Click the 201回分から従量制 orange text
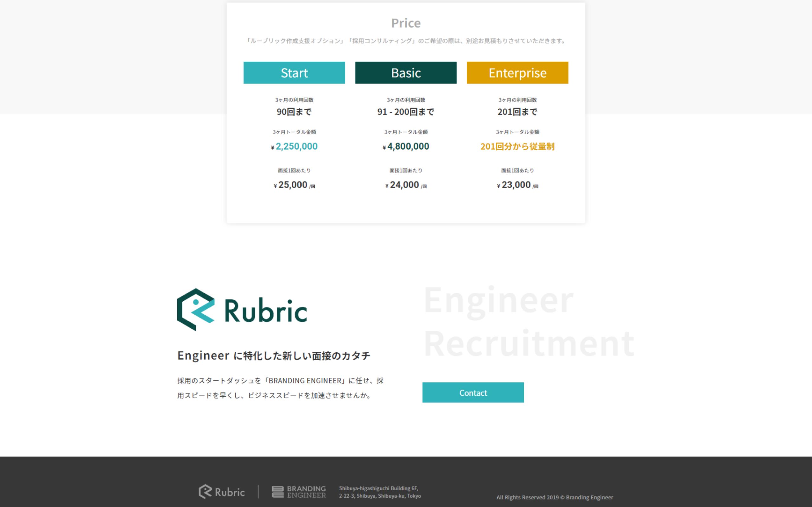This screenshot has width=812, height=507. [x=517, y=146]
